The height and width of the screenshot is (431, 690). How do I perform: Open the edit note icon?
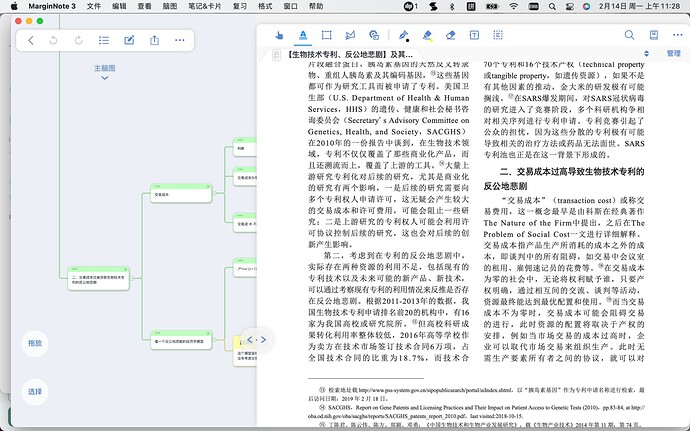(129, 41)
